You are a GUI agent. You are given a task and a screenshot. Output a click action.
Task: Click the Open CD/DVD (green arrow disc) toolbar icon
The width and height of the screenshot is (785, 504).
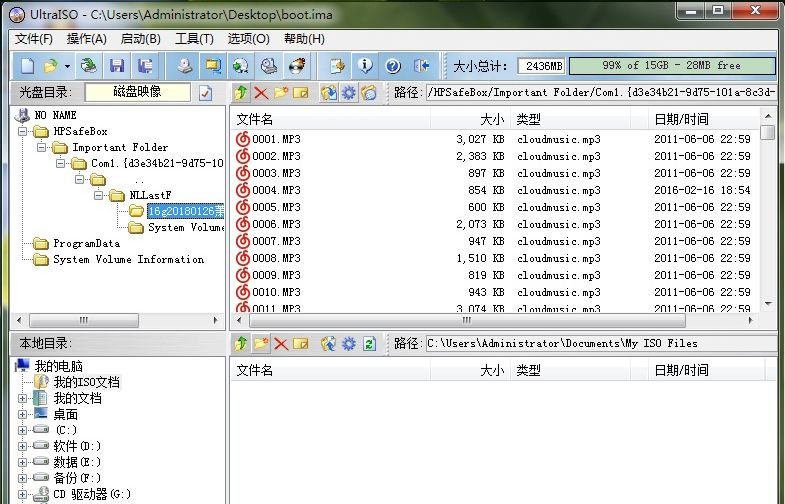(89, 66)
